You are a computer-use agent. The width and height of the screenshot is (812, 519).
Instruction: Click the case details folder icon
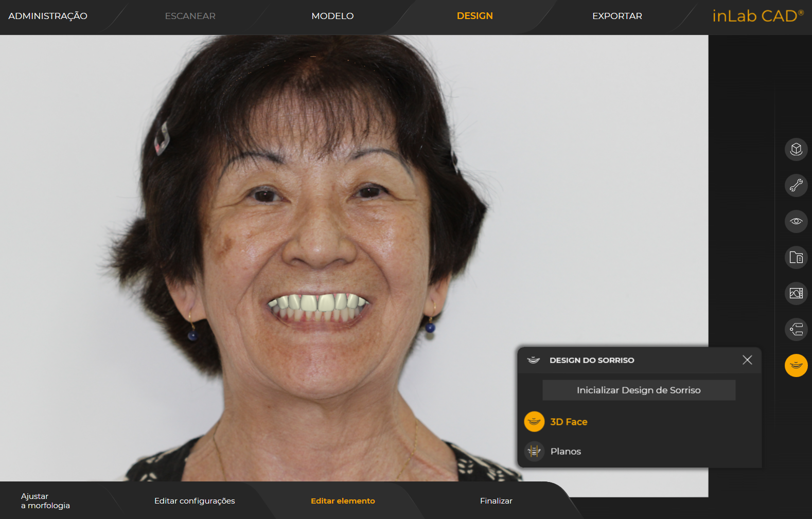click(796, 258)
